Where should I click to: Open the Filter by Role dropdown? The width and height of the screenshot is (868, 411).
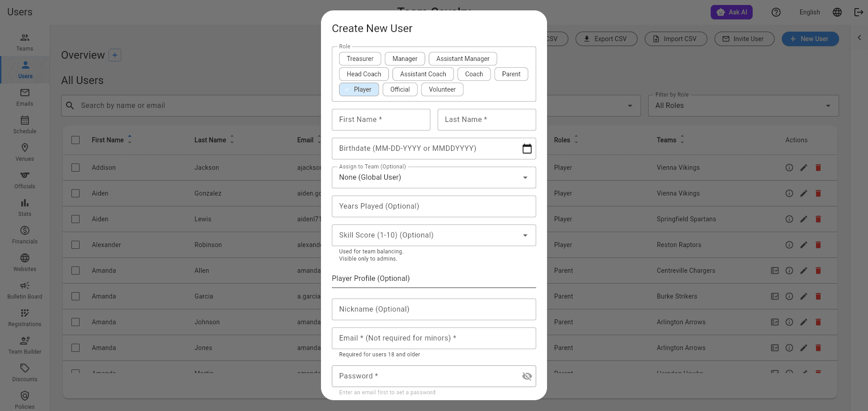tap(743, 106)
